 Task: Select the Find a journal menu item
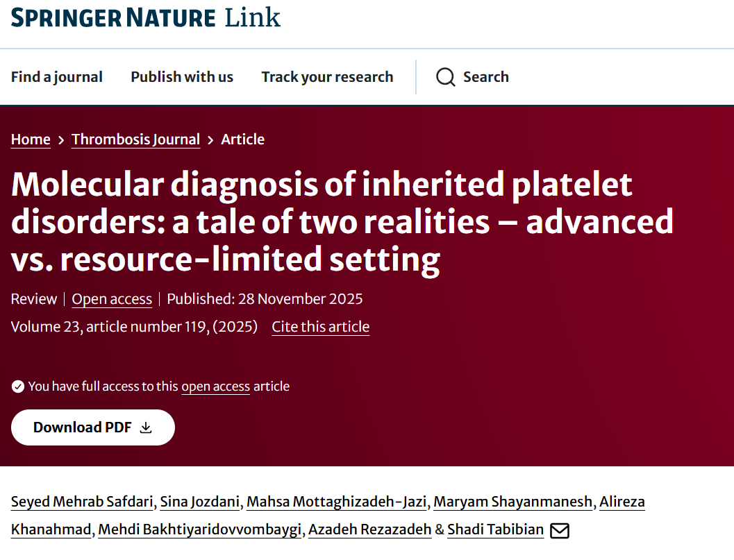[56, 77]
